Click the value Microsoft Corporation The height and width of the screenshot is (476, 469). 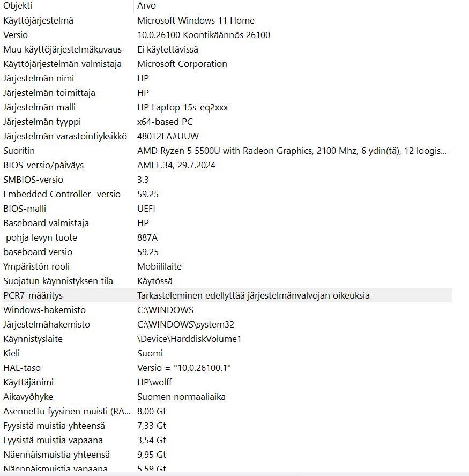click(182, 64)
